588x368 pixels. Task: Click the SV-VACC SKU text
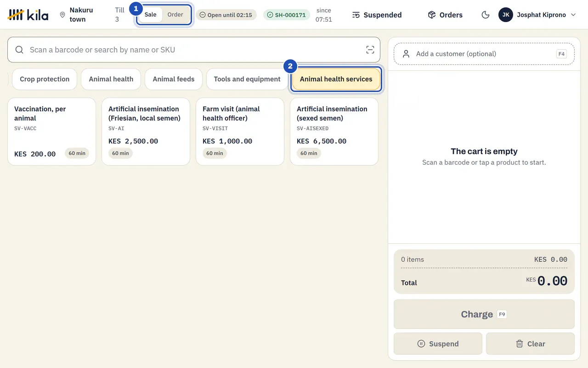[25, 128]
